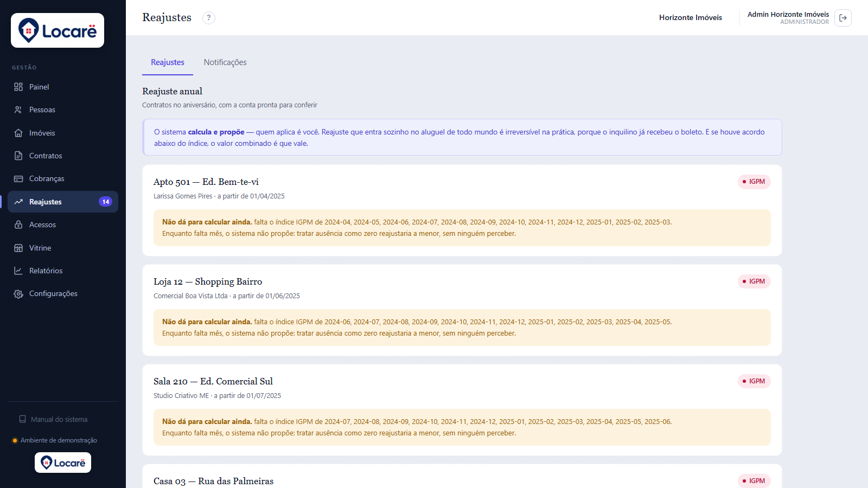Click the Cobranças card icon
Screen dimensions: 868x488
18,178
